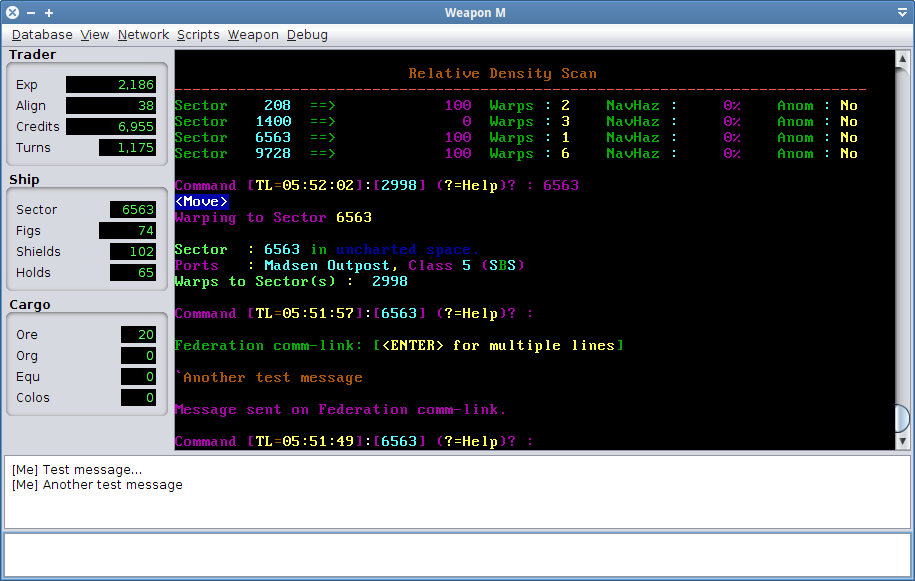Click the terminal scrollbar thumb
This screenshot has width=915, height=581.
point(901,418)
